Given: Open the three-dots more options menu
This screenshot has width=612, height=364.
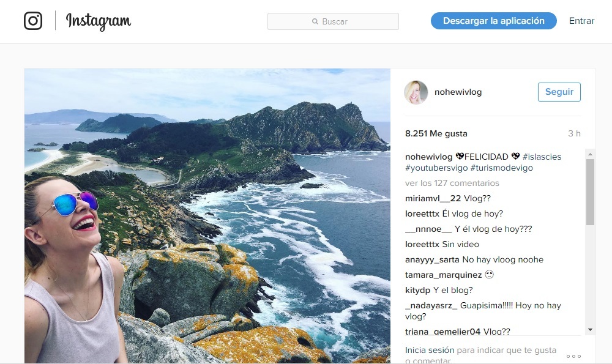Looking at the screenshot, I should coord(573,356).
